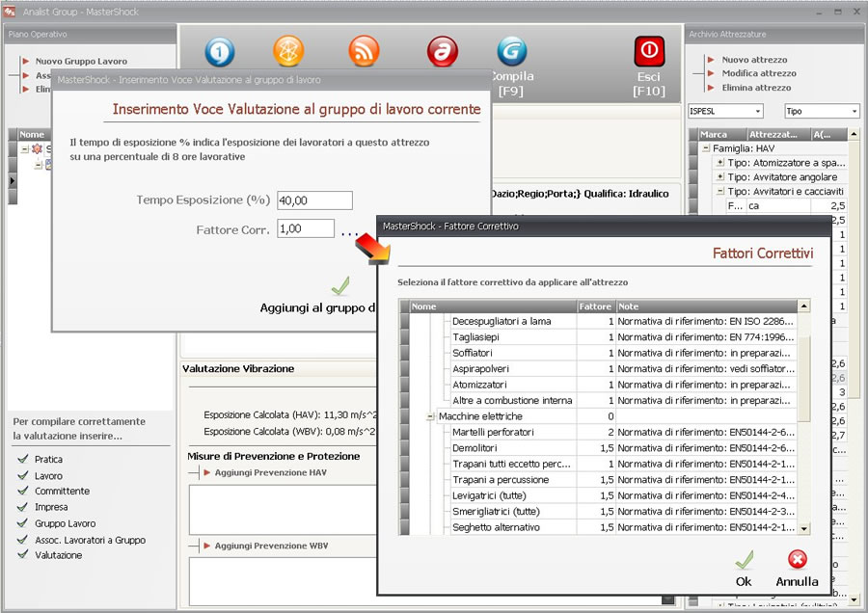This screenshot has width=868, height=613.
Task: Click the Fattori Correttivi list scrollbar down arrow
Action: (x=804, y=528)
